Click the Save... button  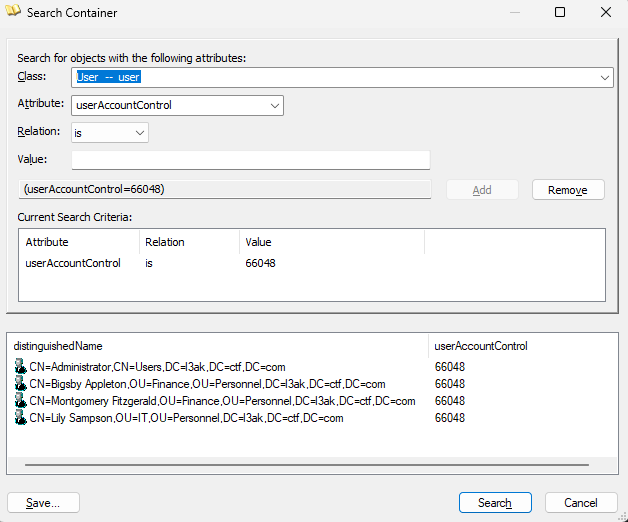[43, 503]
